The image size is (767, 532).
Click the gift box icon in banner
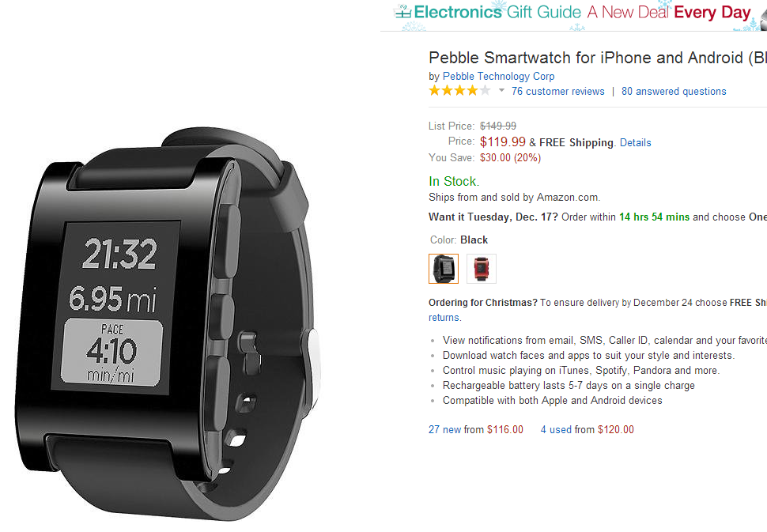click(403, 11)
